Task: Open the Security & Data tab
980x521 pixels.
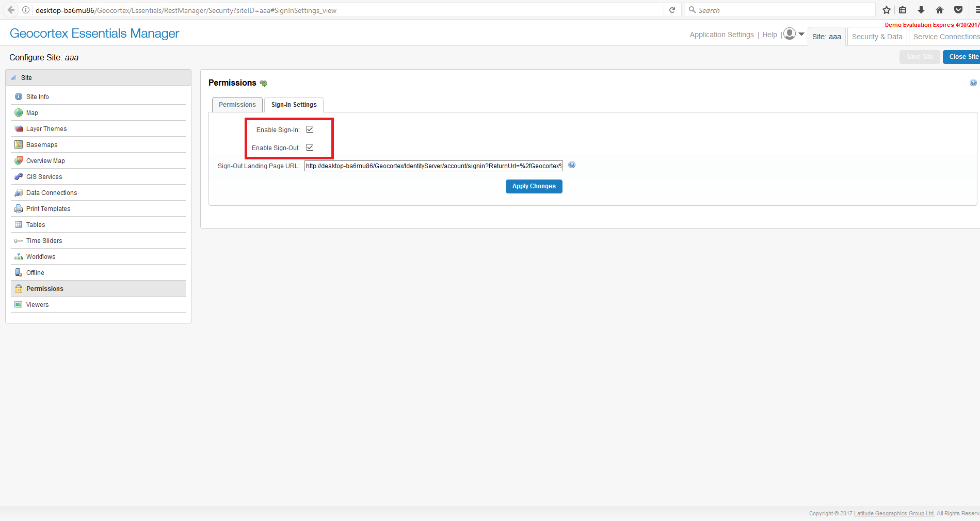Action: pos(877,37)
